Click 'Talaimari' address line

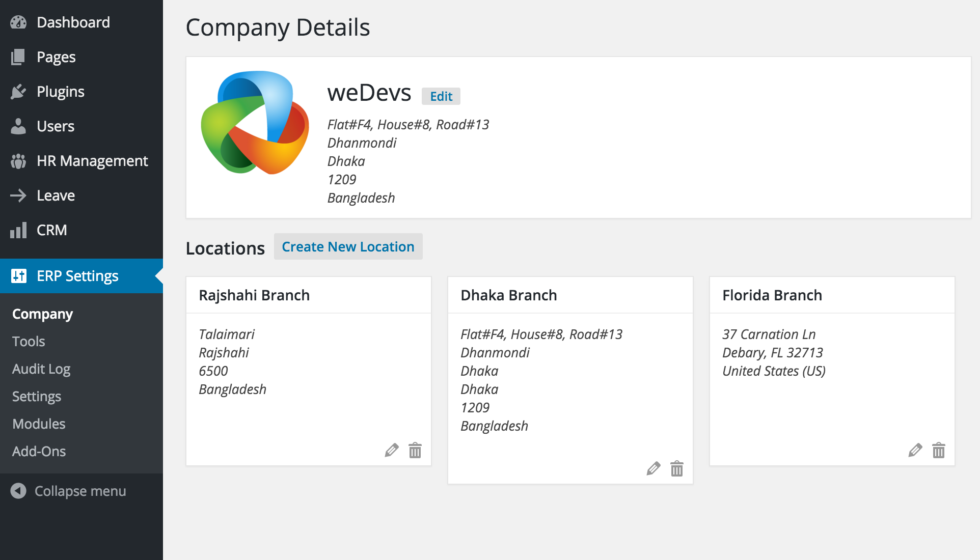coord(227,334)
